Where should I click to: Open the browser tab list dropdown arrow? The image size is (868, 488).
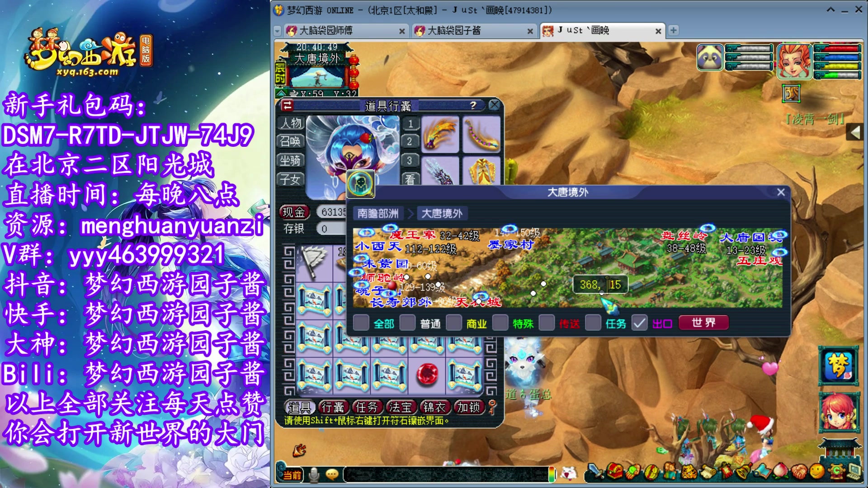(277, 31)
